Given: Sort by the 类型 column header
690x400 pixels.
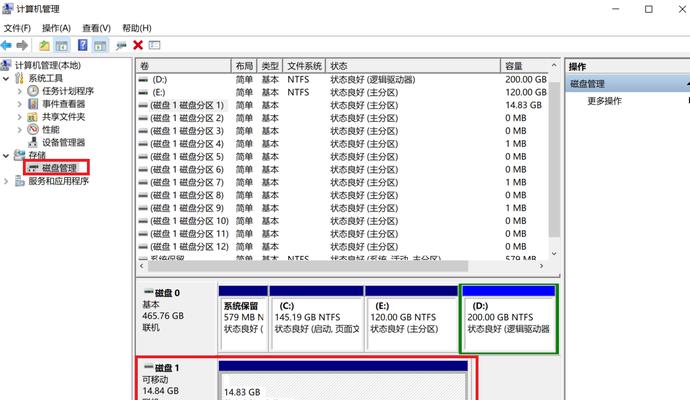Looking at the screenshot, I should [270, 66].
